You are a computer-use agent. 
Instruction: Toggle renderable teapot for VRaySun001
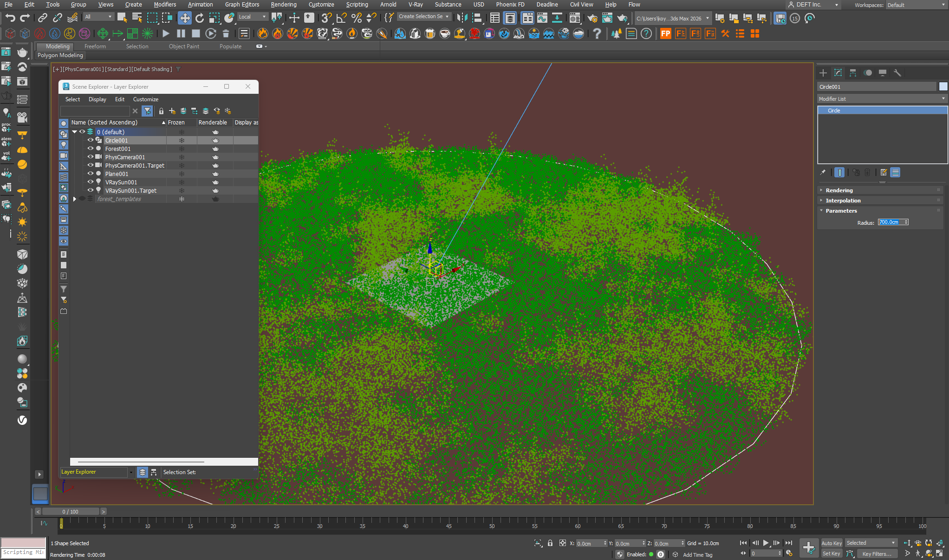point(215,182)
